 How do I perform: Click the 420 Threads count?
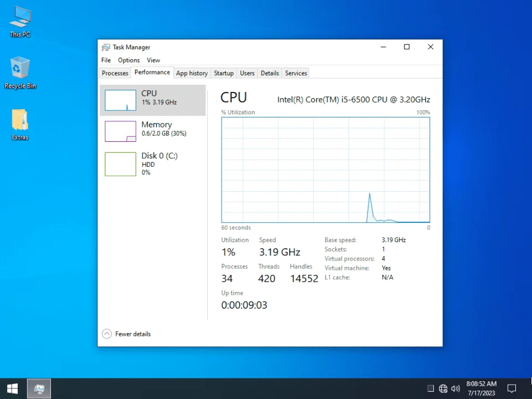pos(267,279)
